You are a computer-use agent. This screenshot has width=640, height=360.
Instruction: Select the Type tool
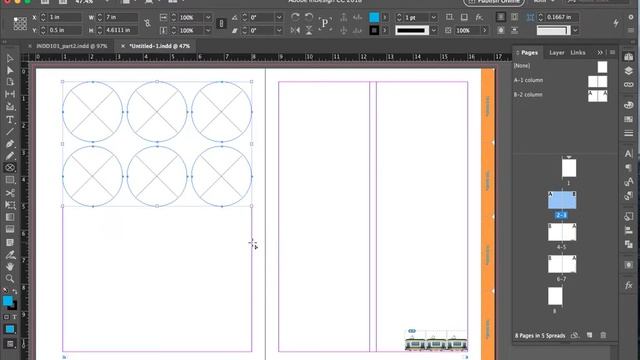10,120
